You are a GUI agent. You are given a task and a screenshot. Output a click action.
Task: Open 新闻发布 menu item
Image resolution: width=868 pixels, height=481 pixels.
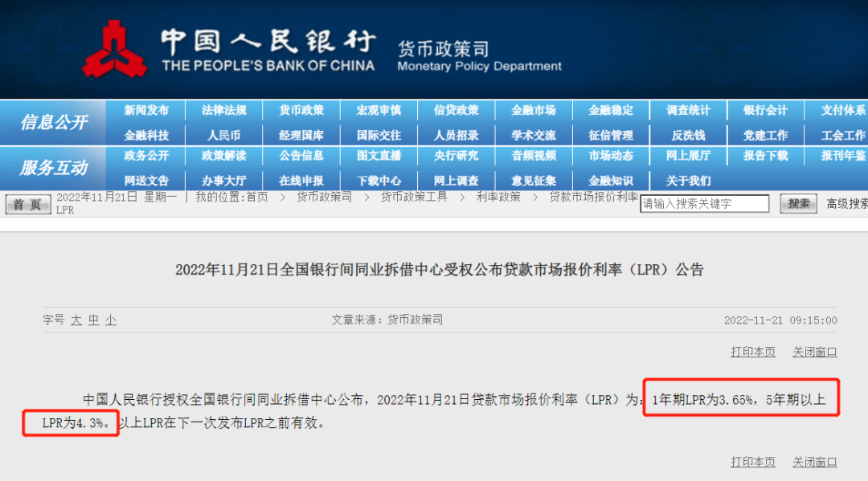coord(146,111)
